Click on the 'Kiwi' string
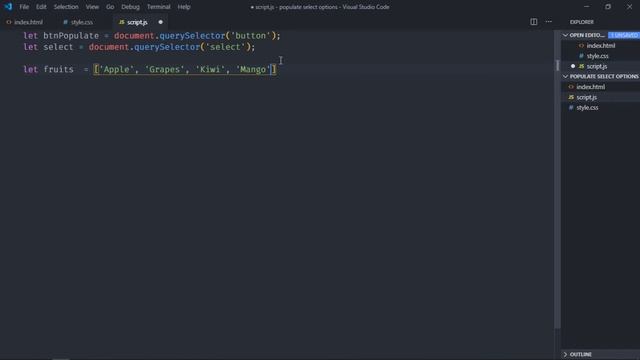Screen dimensions: 640x360 pos(210,69)
